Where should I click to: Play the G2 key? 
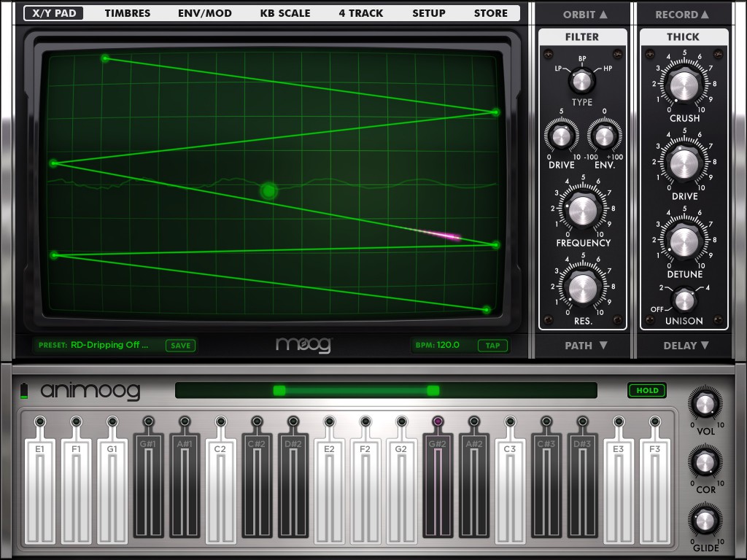click(402, 491)
